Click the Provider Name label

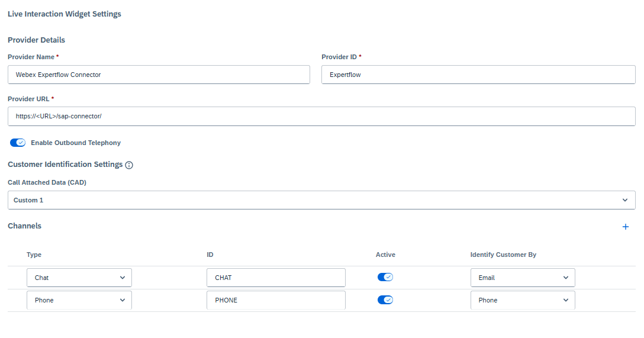pos(31,57)
